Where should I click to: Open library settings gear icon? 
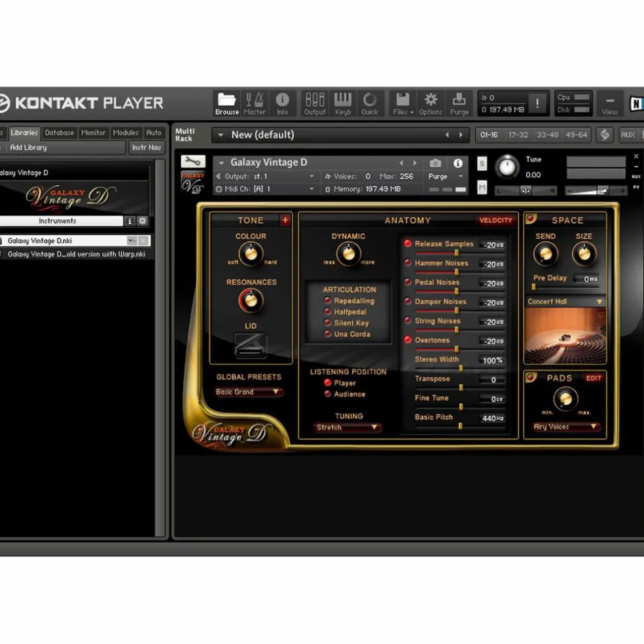click(143, 221)
